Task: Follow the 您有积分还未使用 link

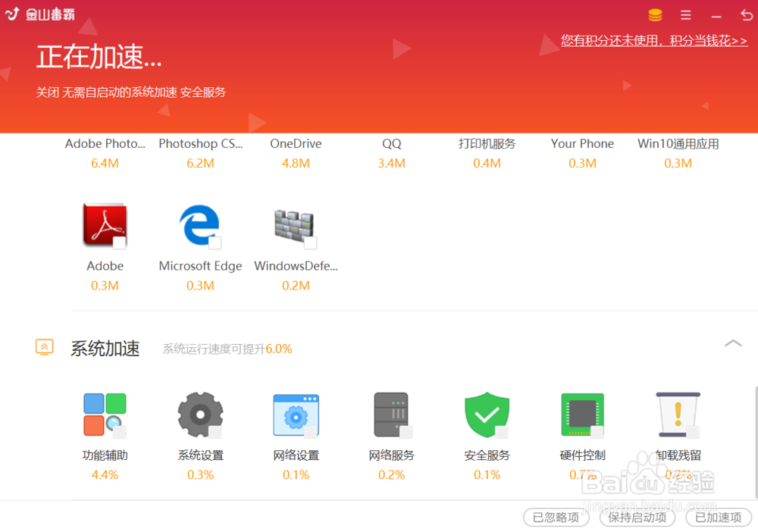Action: [x=654, y=41]
